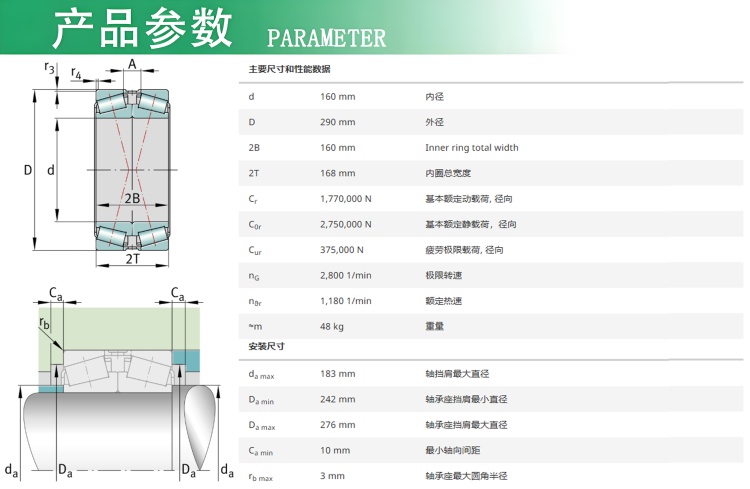Select the 290 mm outer diameter value
The width and height of the screenshot is (750, 489).
(x=337, y=122)
